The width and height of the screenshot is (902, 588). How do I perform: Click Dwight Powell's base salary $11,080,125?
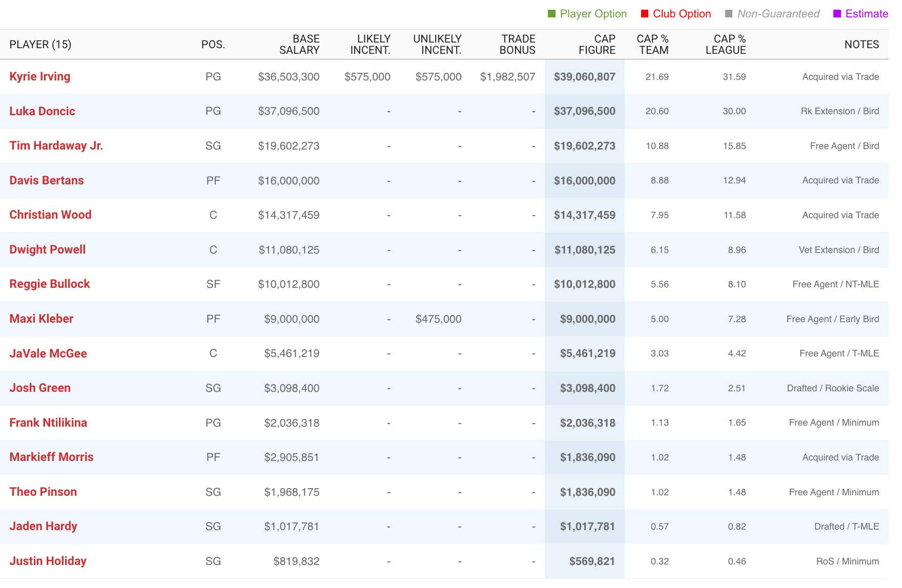(x=289, y=250)
